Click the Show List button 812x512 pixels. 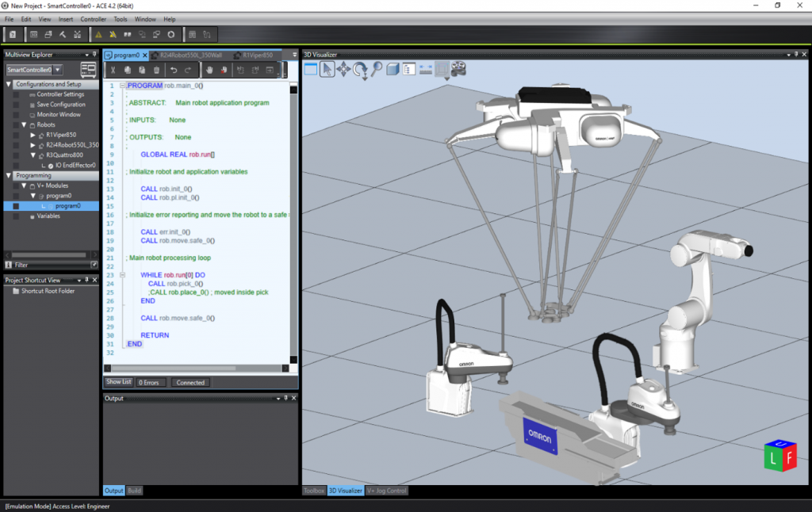[x=119, y=382]
